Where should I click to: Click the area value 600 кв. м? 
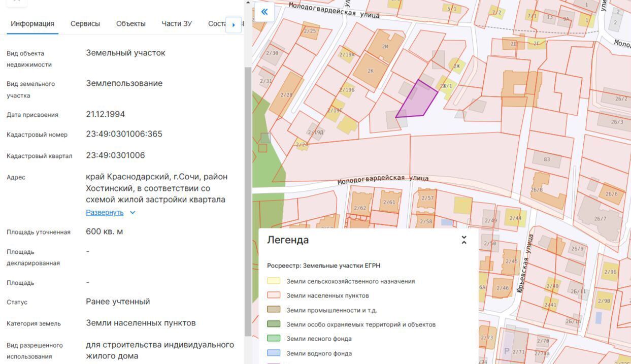pyautogui.click(x=104, y=231)
